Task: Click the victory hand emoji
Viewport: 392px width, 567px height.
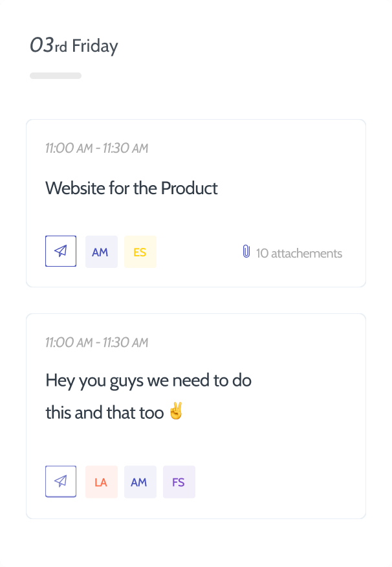Action: (x=176, y=411)
